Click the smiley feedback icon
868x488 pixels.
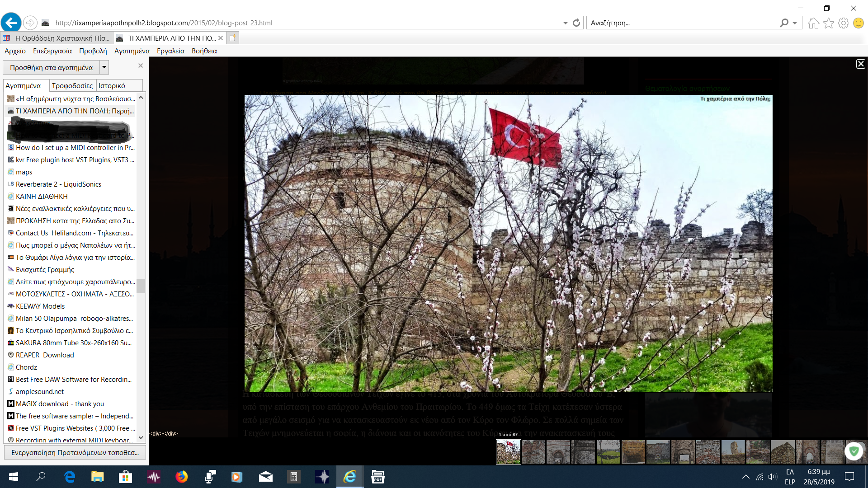pos(858,23)
